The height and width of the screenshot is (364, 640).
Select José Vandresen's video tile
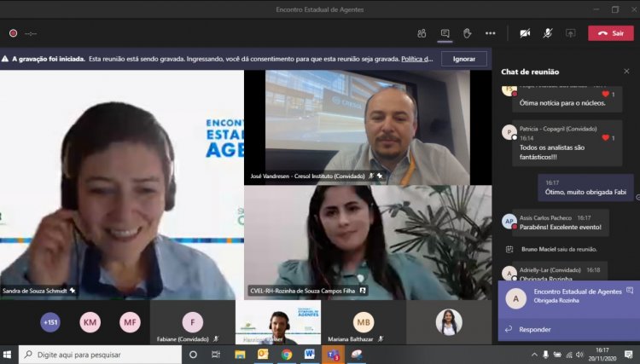(x=368, y=128)
